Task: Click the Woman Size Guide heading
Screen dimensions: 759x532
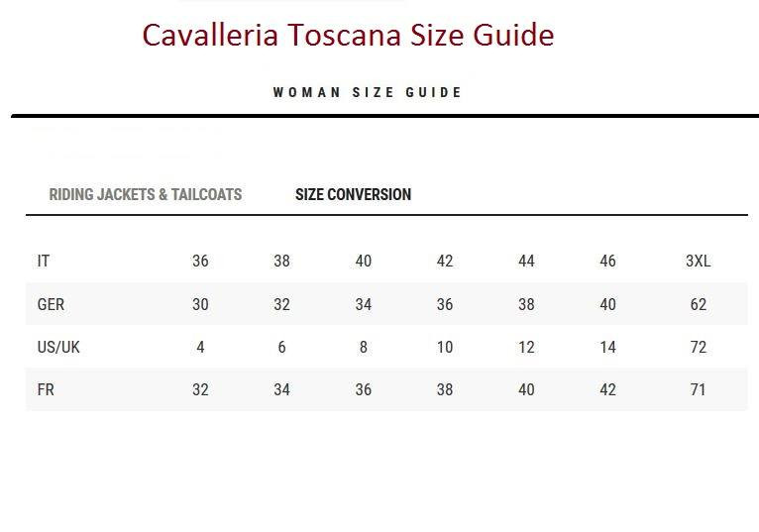Action: [x=368, y=93]
